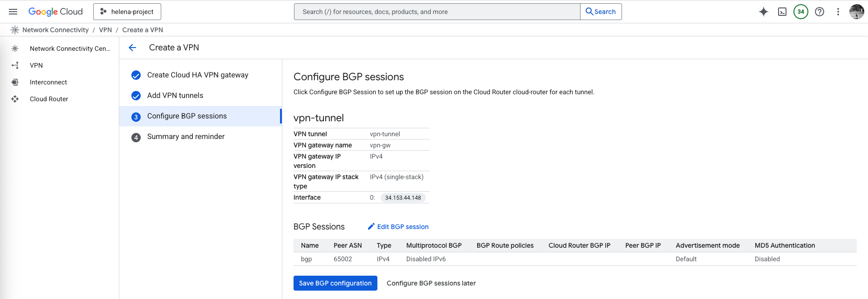The image size is (868, 299).
Task: Open the main navigation hamburger menu
Action: point(13,12)
